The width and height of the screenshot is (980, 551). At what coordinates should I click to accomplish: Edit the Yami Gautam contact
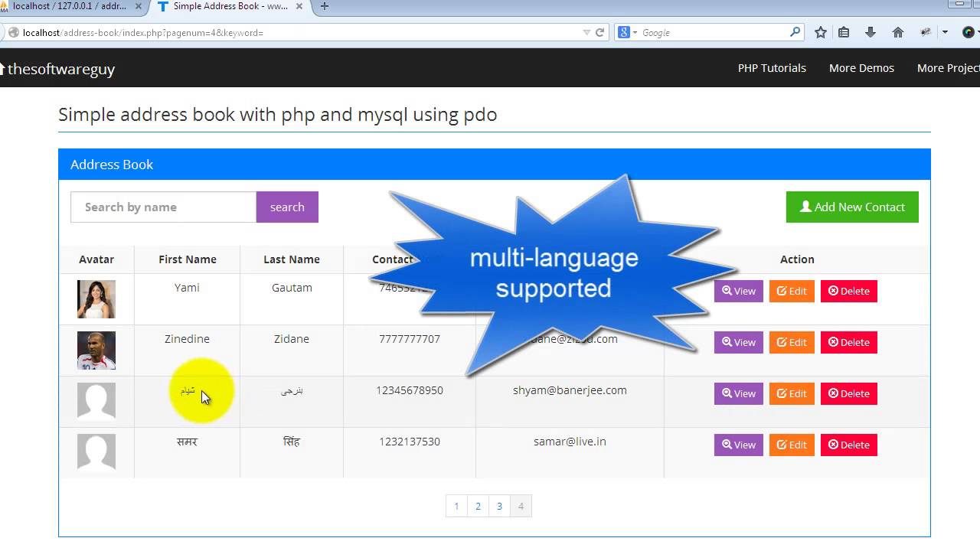792,291
